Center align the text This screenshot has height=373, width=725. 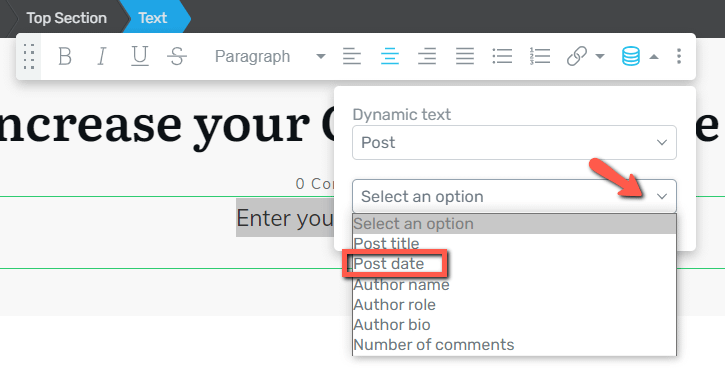coord(390,56)
